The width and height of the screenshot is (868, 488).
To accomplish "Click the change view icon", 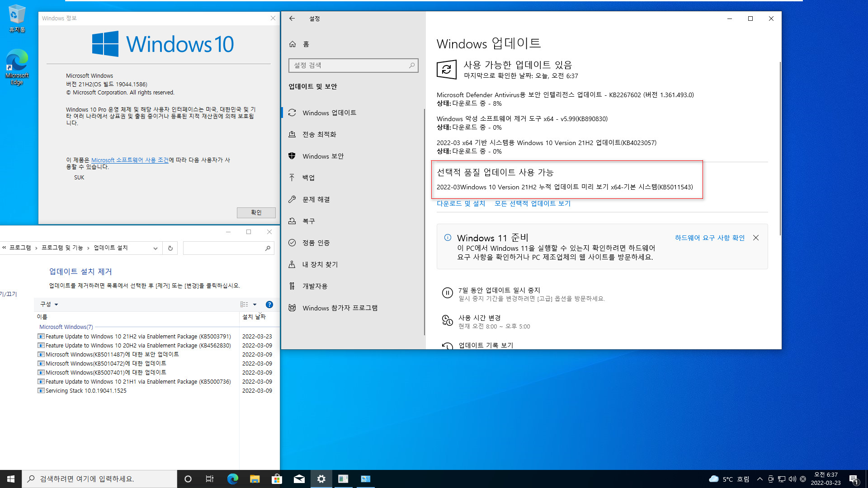I will coord(244,305).
